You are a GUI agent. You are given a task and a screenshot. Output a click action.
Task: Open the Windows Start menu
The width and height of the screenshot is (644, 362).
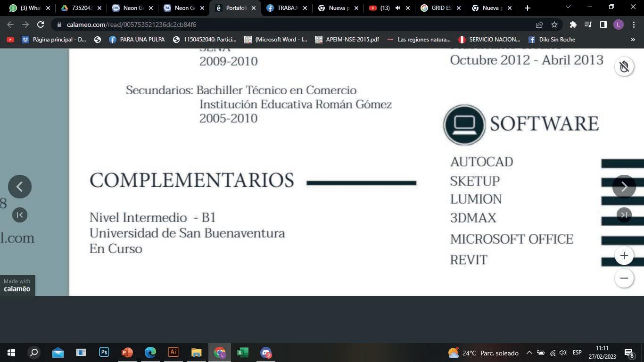(x=11, y=353)
